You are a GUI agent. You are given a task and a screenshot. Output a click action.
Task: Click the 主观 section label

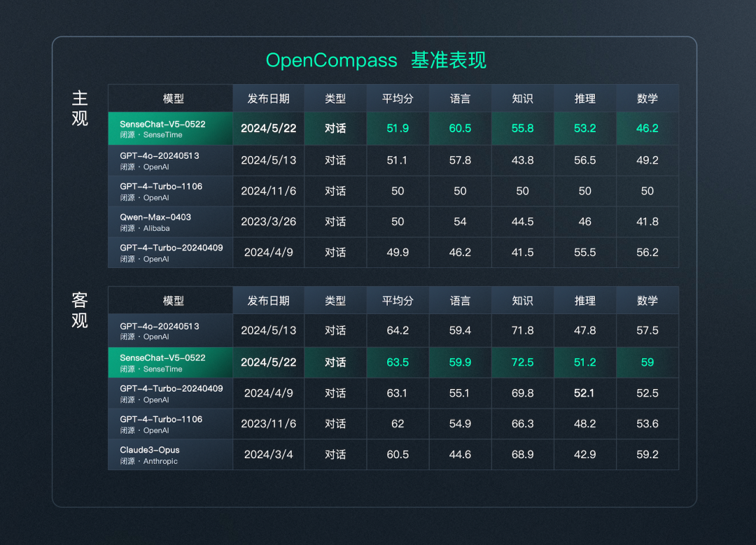point(80,108)
